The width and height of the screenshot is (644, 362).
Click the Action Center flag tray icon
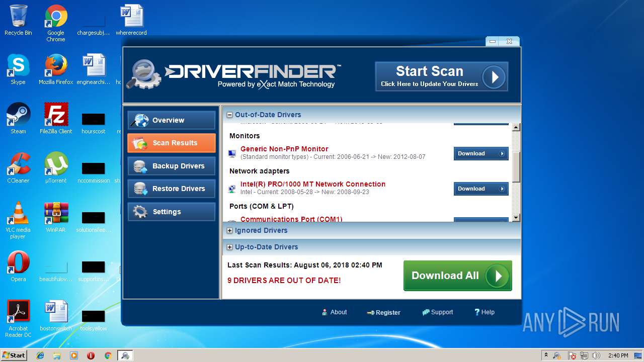(572, 355)
